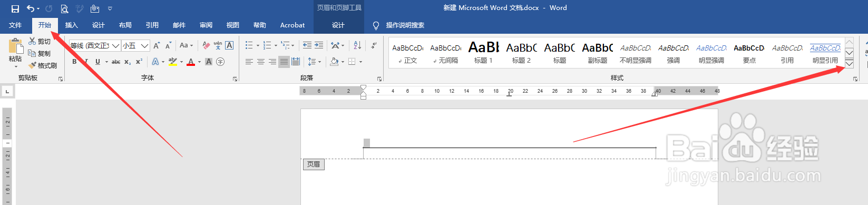The height and width of the screenshot is (205, 868).
Task: Apply red font color
Action: click(191, 62)
